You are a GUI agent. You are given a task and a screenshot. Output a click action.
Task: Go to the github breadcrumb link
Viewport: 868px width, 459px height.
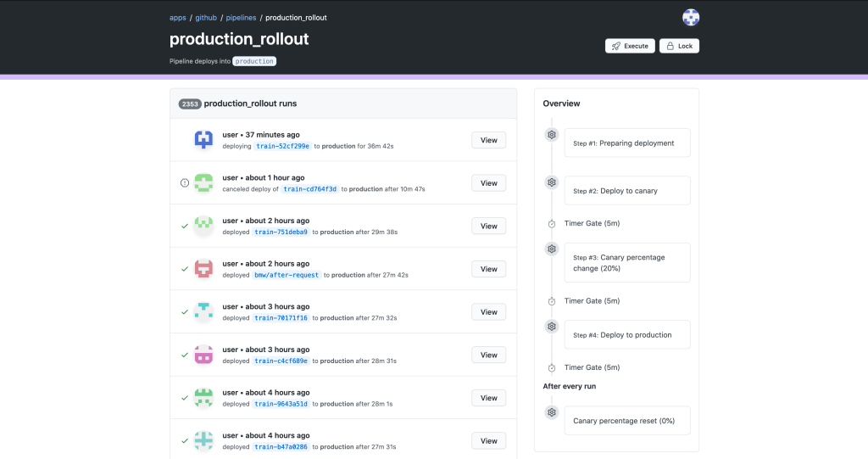pyautogui.click(x=206, y=18)
